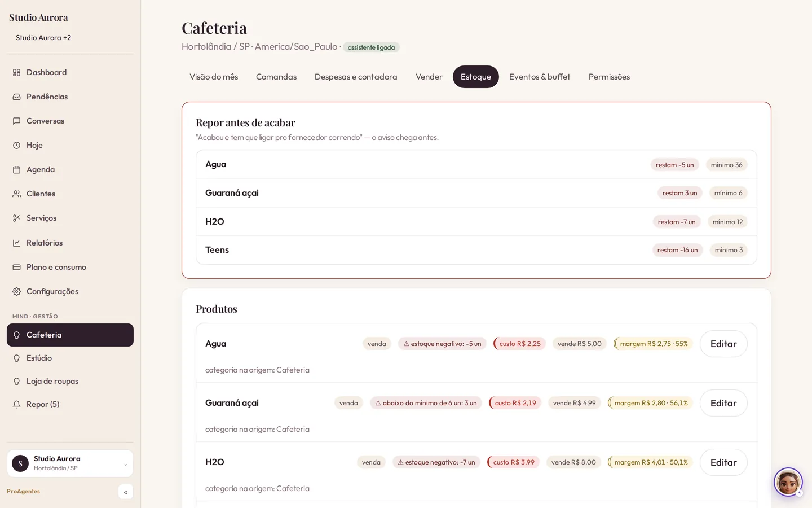Expand the Studio Aurora account switcher
Image resolution: width=812 pixels, height=508 pixels.
click(x=70, y=463)
